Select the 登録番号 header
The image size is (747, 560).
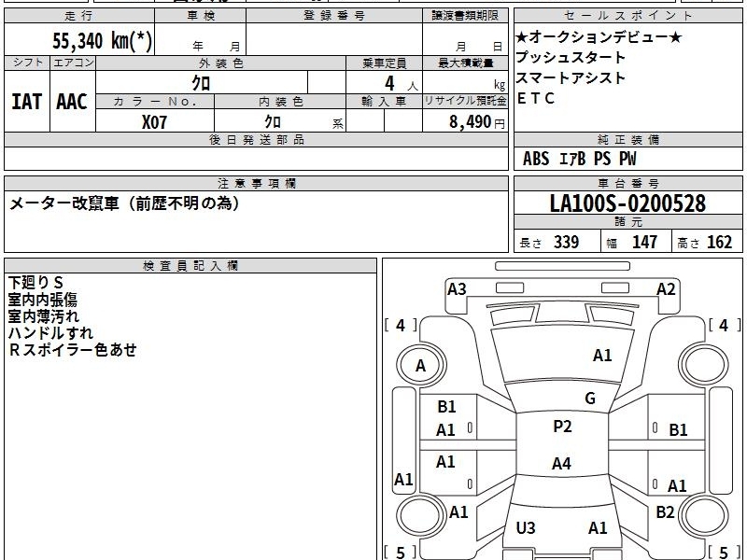pyautogui.click(x=334, y=16)
